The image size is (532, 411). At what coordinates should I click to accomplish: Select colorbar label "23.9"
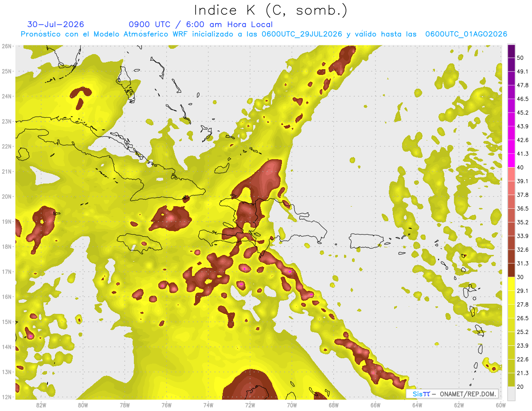[522, 346]
